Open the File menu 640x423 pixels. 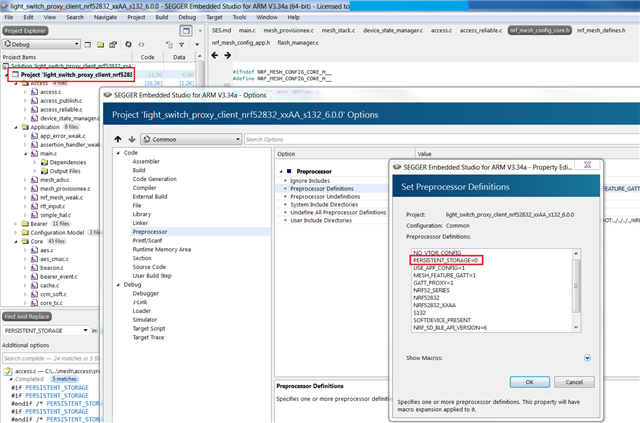pyautogui.click(x=9, y=17)
